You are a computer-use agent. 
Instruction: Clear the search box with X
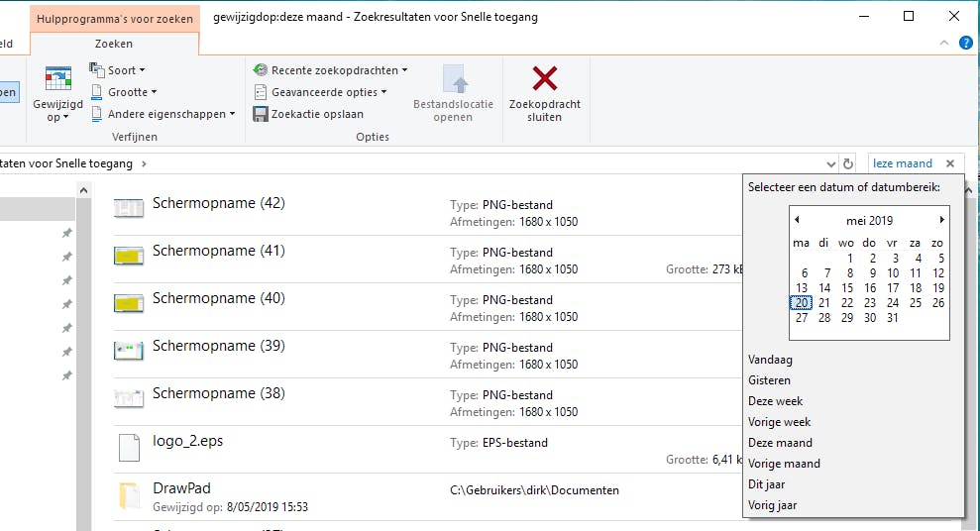click(x=950, y=163)
